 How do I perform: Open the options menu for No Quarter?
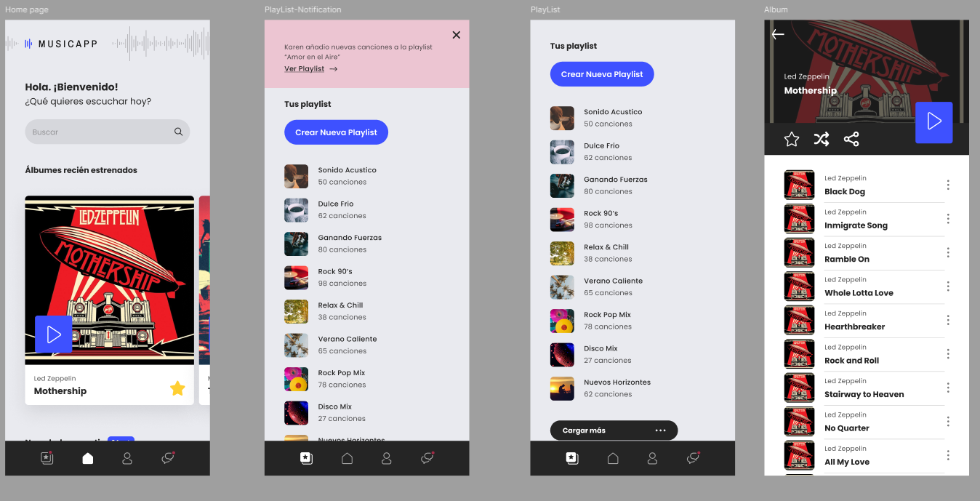pos(948,422)
